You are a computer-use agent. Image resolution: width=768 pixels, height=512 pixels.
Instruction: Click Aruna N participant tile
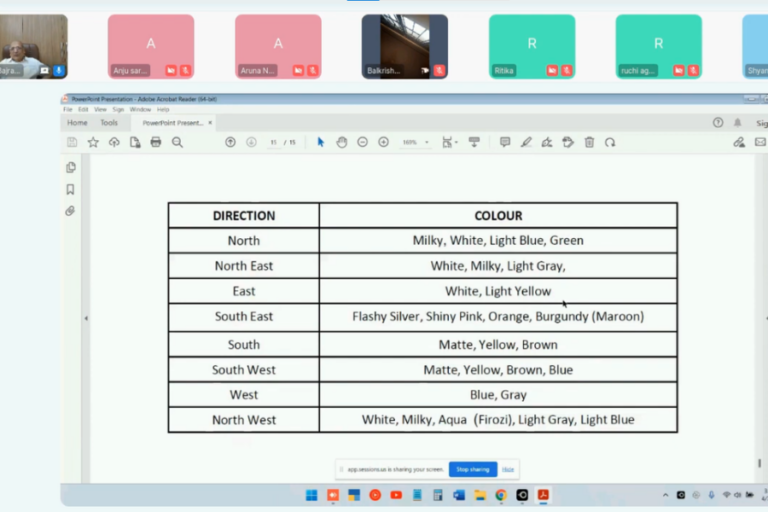[x=278, y=47]
